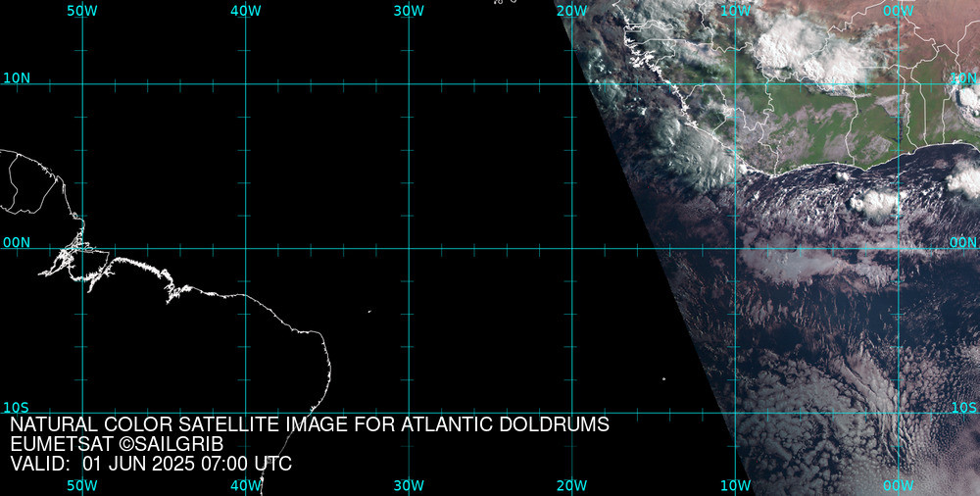Click the 30W longitude label along the top edge
The height and width of the screenshot is (496, 980).
tap(409, 11)
